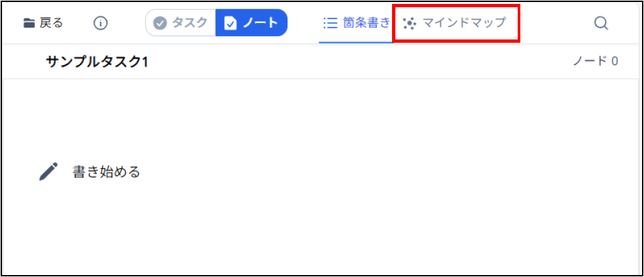
Task: Click the bullet list icon beside 箇条書き
Action: click(x=330, y=22)
